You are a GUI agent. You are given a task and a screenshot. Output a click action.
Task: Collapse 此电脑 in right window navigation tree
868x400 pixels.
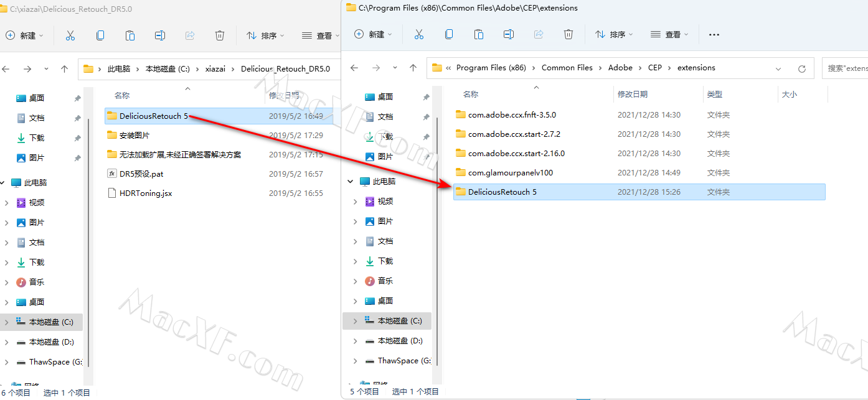351,182
